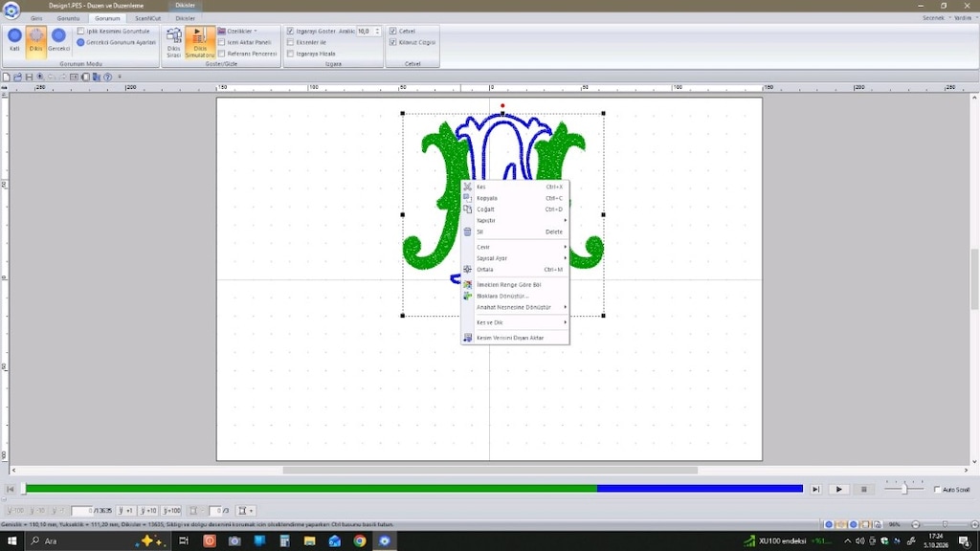Open the quick access toolbar customize arrow
The image size is (980, 551).
pos(120,77)
